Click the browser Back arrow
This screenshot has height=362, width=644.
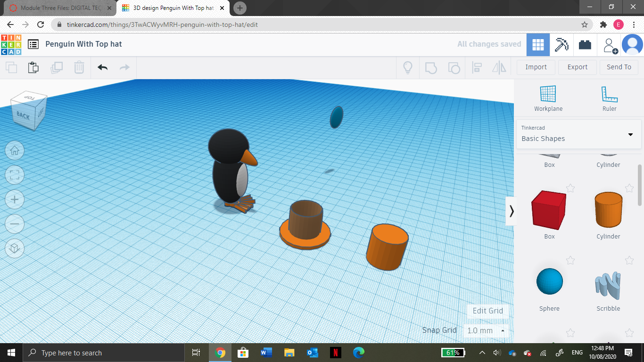pos(10,25)
